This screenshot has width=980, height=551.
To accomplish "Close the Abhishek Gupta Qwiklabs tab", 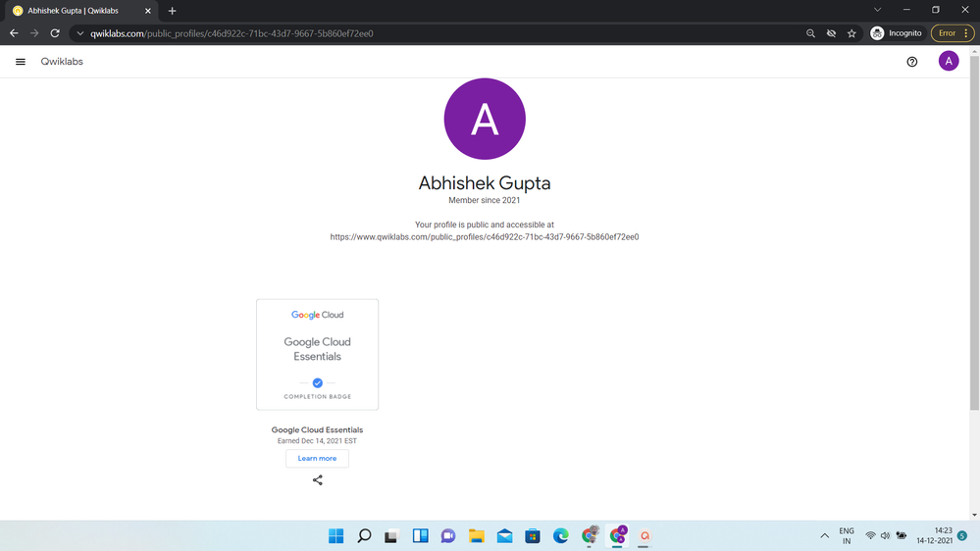I will (x=148, y=11).
